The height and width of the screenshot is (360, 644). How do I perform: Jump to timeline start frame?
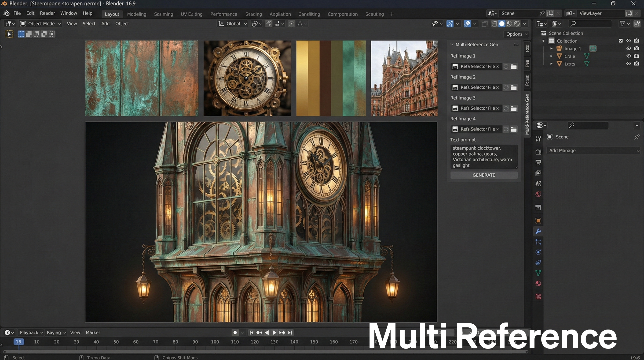[252, 333]
